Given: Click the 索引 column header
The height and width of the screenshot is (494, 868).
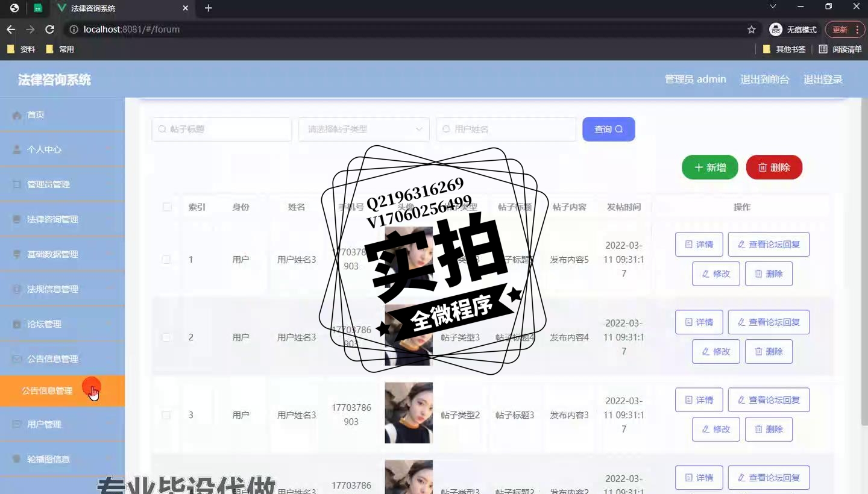Looking at the screenshot, I should (x=197, y=207).
